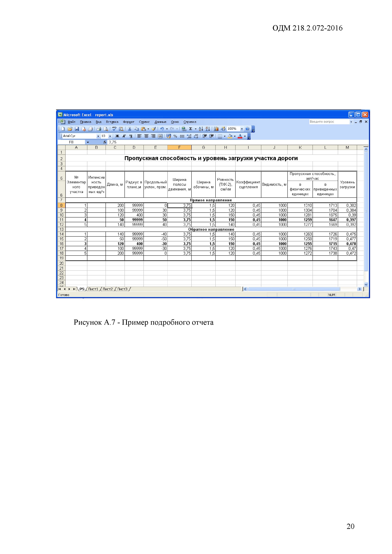
Task: Copy the selected cell
Action: pyautogui.click(x=136, y=129)
